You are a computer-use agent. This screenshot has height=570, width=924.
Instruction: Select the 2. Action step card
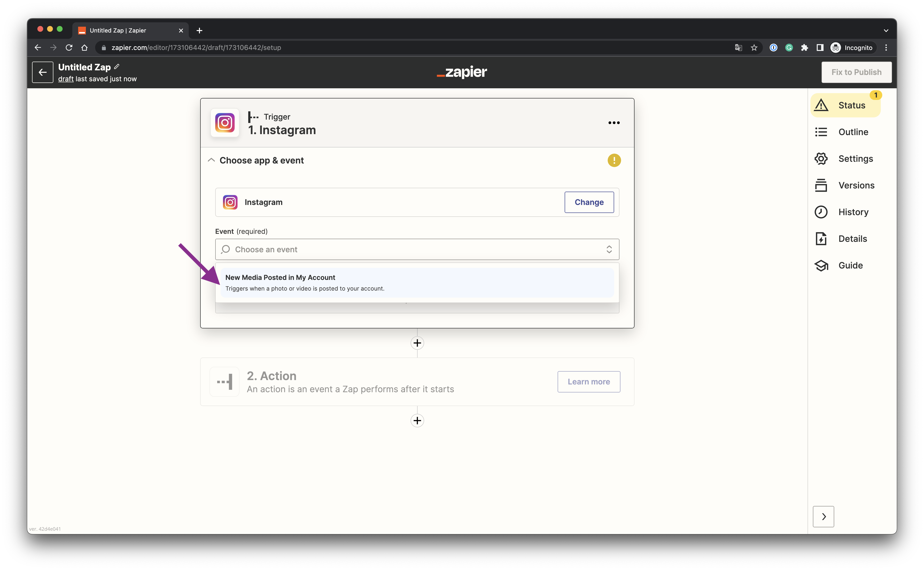417,382
